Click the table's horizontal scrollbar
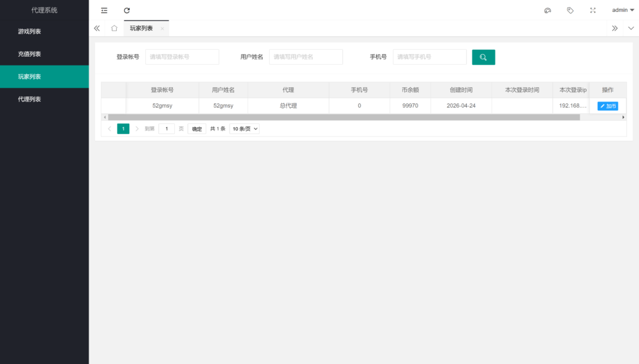The height and width of the screenshot is (364, 639). (343, 117)
